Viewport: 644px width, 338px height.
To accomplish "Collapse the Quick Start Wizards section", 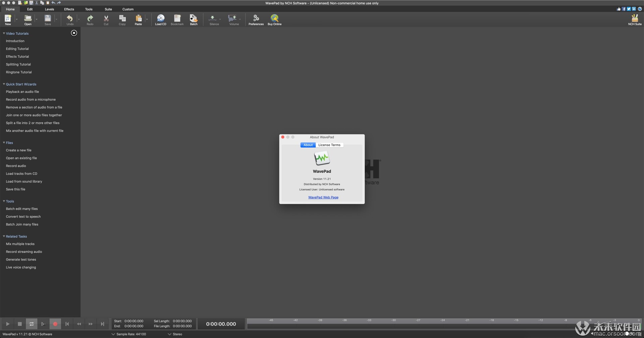I will [4, 84].
